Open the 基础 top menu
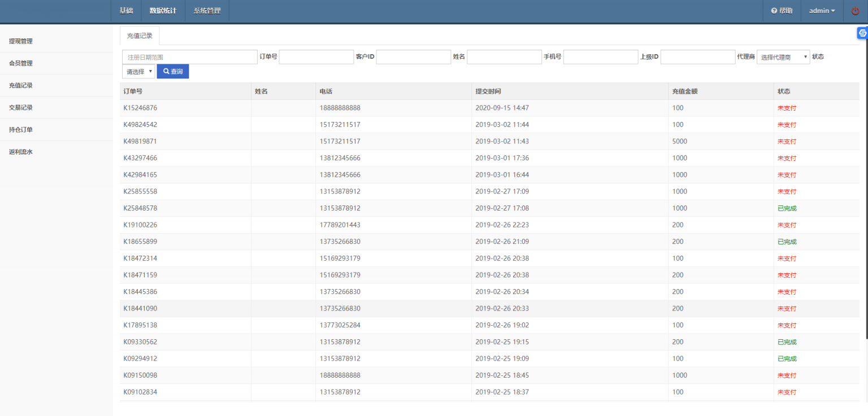 (127, 11)
